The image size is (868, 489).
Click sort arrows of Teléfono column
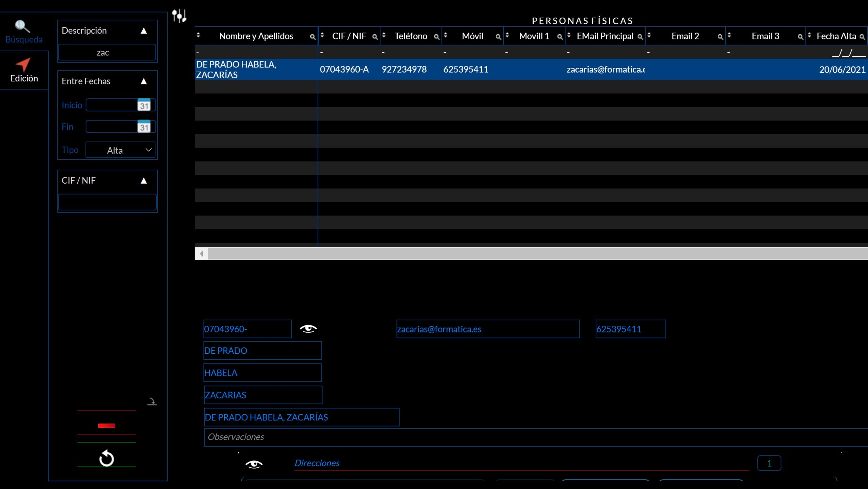tap(384, 35)
